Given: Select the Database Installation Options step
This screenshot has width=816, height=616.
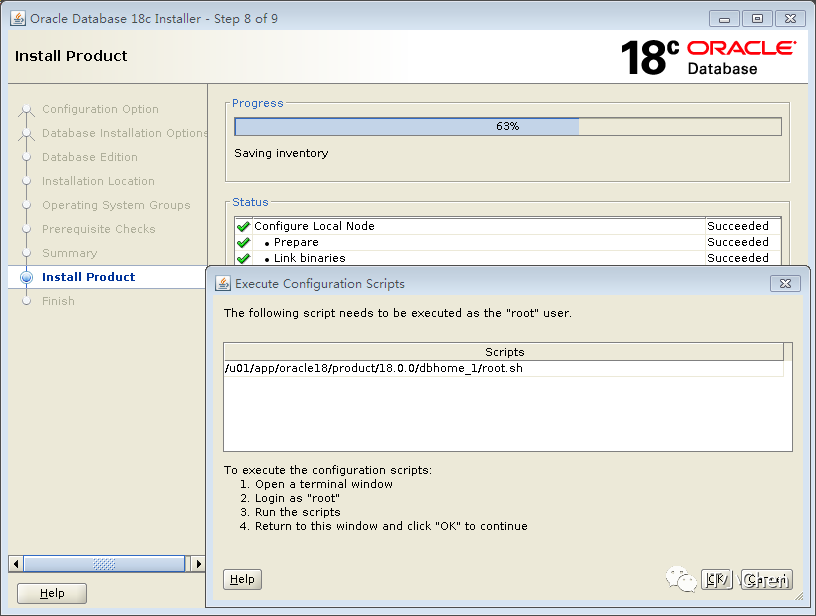Looking at the screenshot, I should 125,133.
